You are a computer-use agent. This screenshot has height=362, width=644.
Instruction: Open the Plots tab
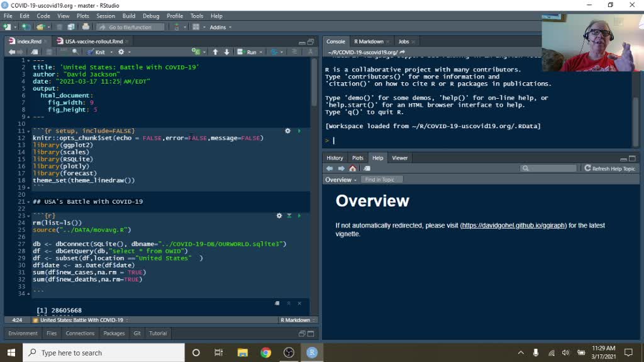357,158
